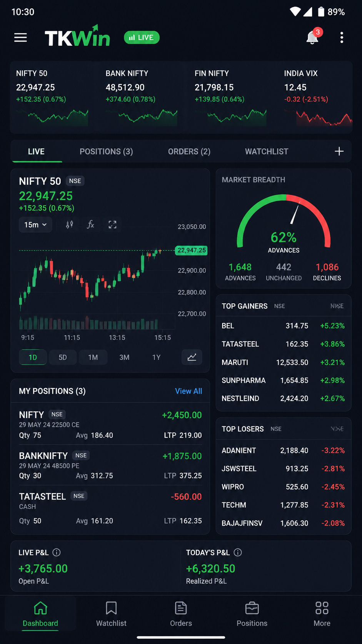Tap View All in My Positions
The height and width of the screenshot is (644, 362).
coord(189,391)
